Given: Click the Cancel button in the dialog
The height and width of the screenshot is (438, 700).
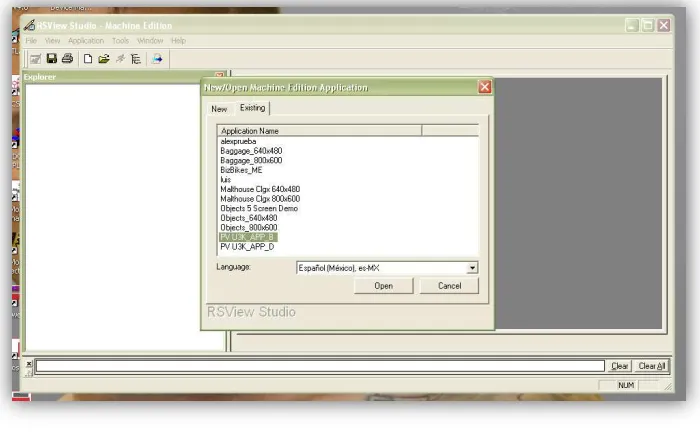Looking at the screenshot, I should (x=449, y=286).
